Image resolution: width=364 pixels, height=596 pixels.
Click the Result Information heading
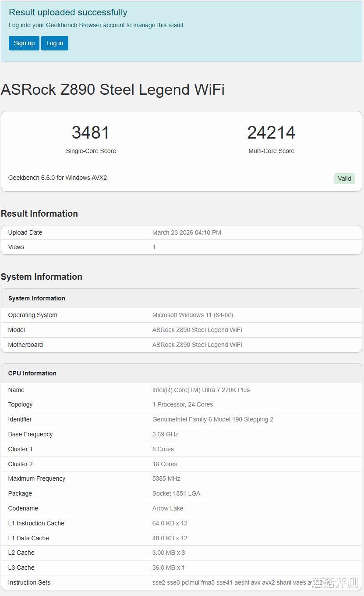[39, 214]
